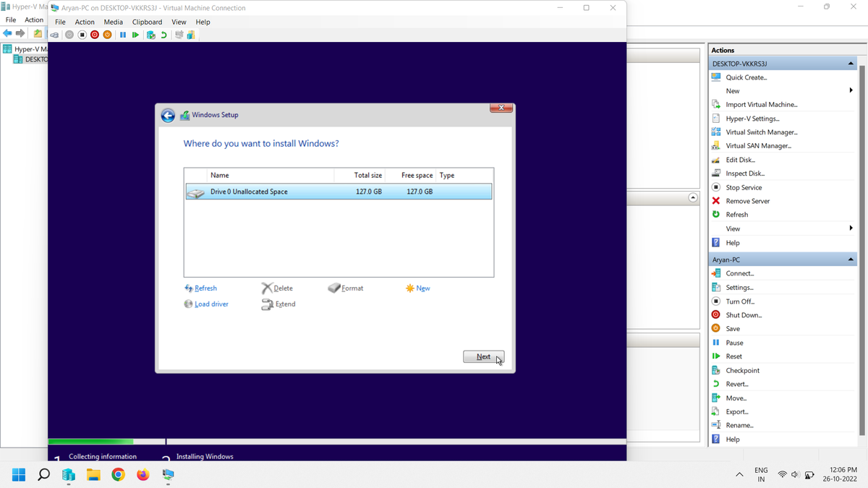Click the black square Turn Off toolbar icon
The height and width of the screenshot is (488, 868).
[82, 35]
